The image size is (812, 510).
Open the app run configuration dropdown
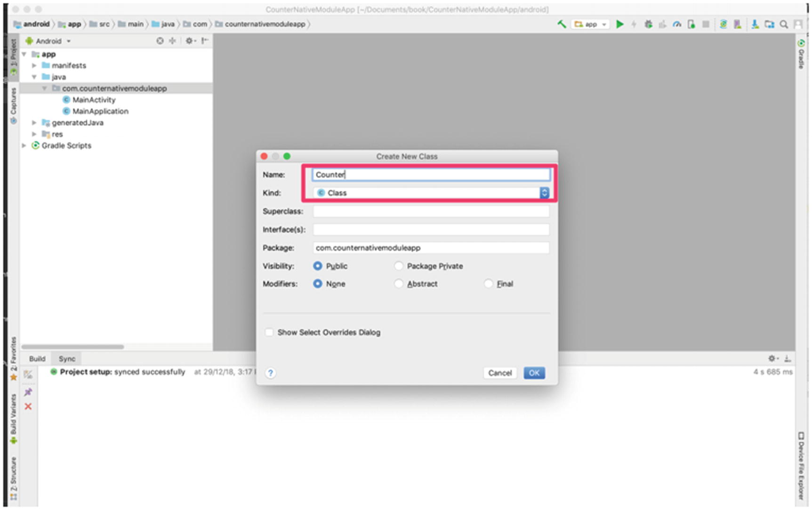pyautogui.click(x=591, y=24)
